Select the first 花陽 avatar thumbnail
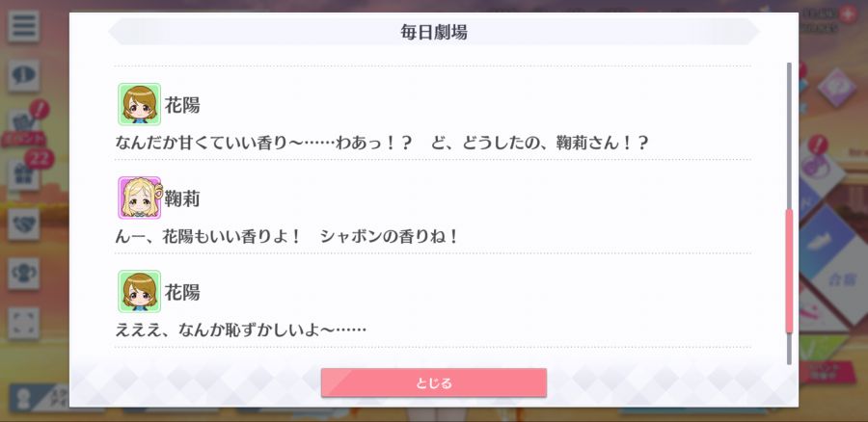 140,104
